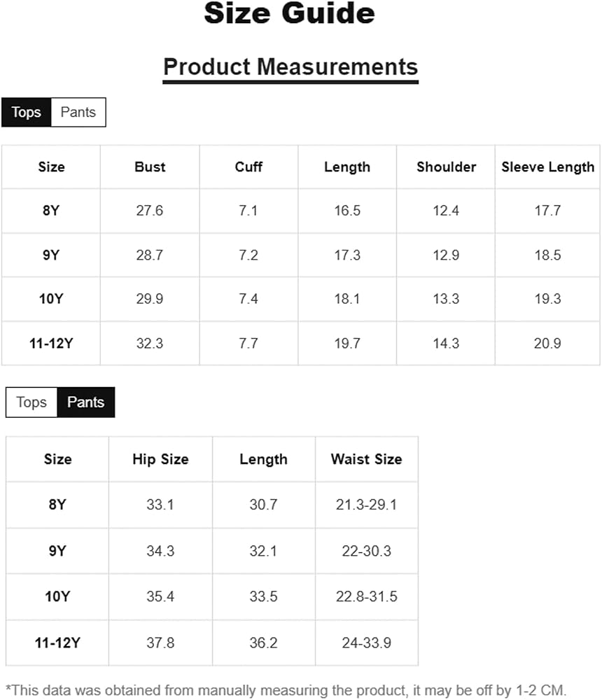This screenshot has height=700, width=602.
Task: Switch to Pants tab in upper section
Action: 78,112
